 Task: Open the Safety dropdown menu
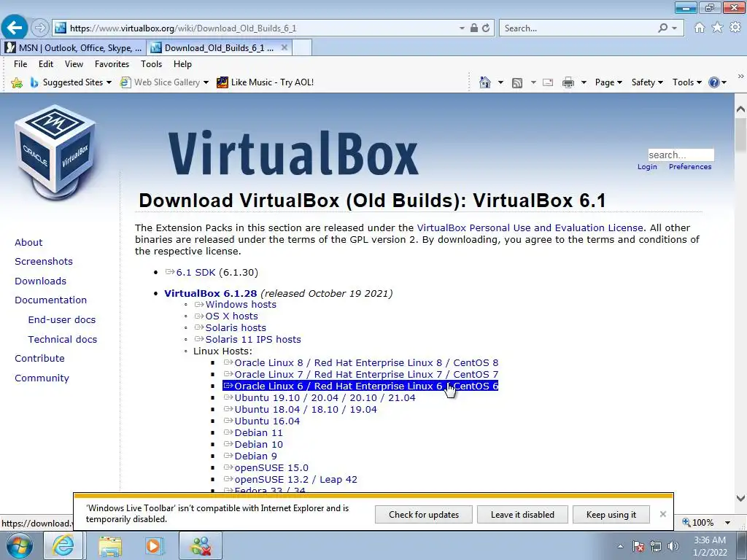point(647,82)
